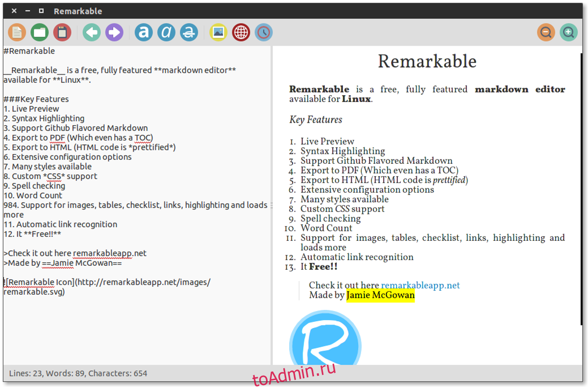588x387 pixels.
Task: Click the 'Remarkable' heading in preview
Action: point(427,62)
